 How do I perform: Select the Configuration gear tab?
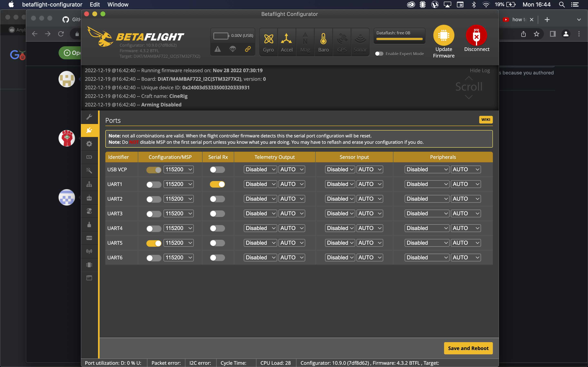pos(89,144)
